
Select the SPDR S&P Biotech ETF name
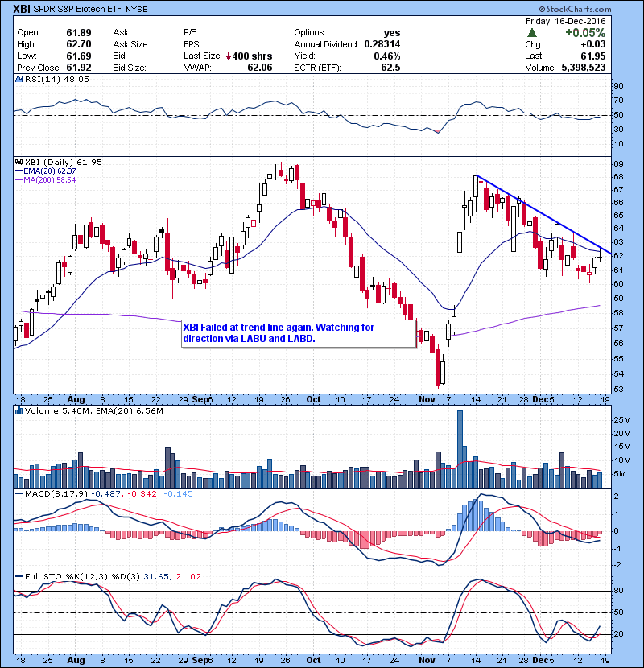pos(77,9)
